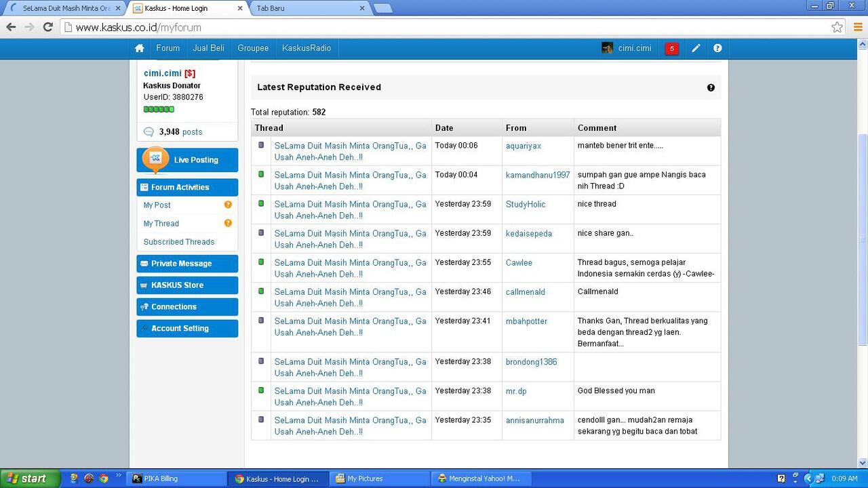Click the reputation square in kedaisepeda row
Image resolution: width=868 pixels, height=488 pixels.
click(261, 232)
